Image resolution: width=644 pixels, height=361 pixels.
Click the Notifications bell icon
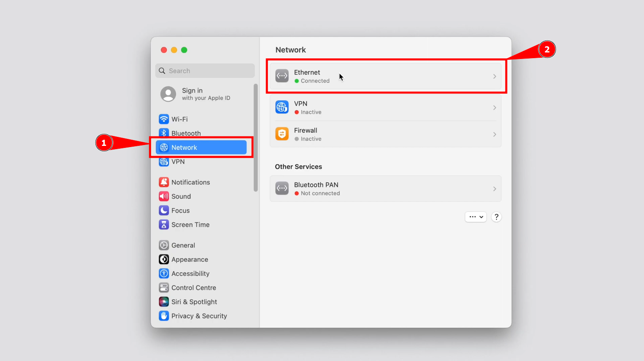[164, 182]
